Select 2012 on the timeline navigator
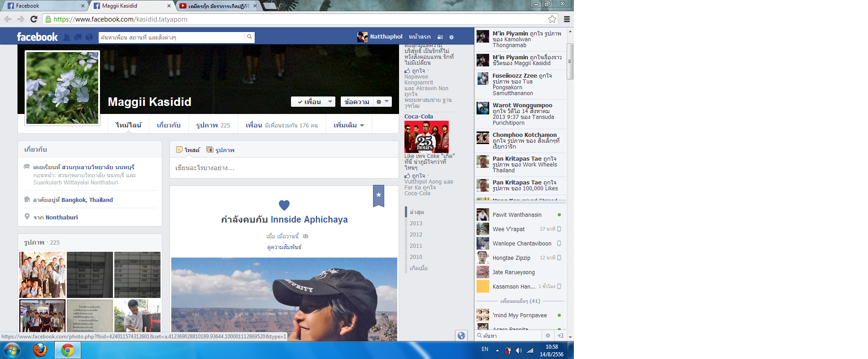The width and height of the screenshot is (868, 359). click(416, 234)
